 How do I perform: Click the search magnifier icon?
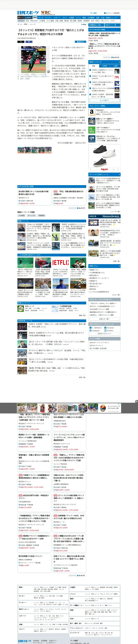91,13
